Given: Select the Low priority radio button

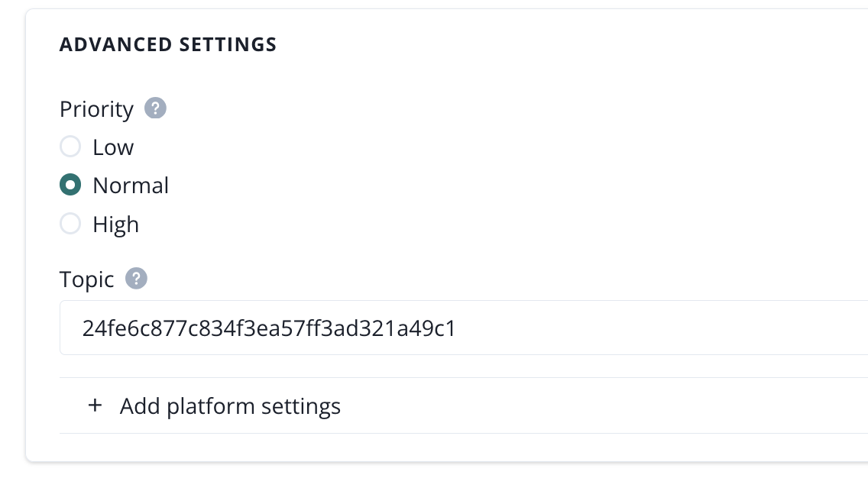Looking at the screenshot, I should (x=70, y=147).
